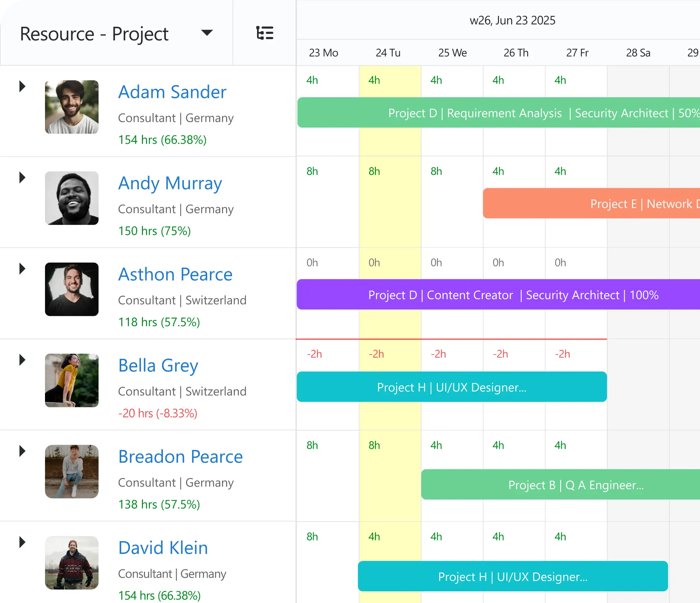Click the 8h allocation cell for Breadon Pearce Monday

click(x=312, y=445)
